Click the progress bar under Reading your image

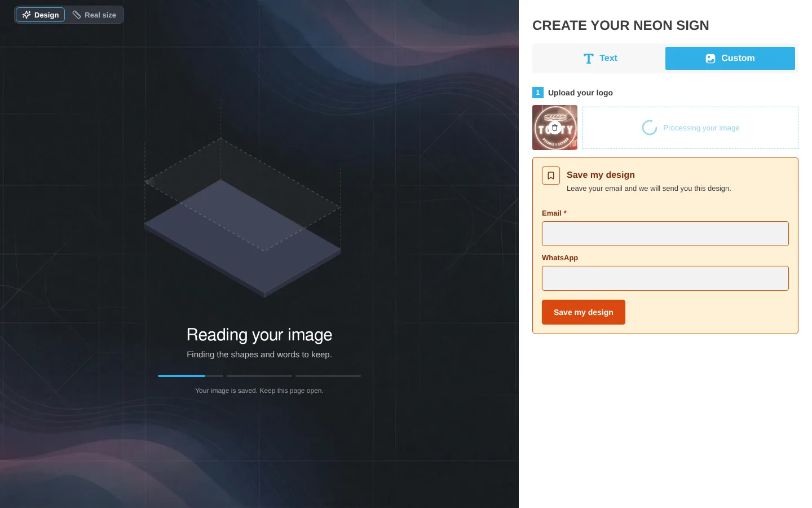259,376
